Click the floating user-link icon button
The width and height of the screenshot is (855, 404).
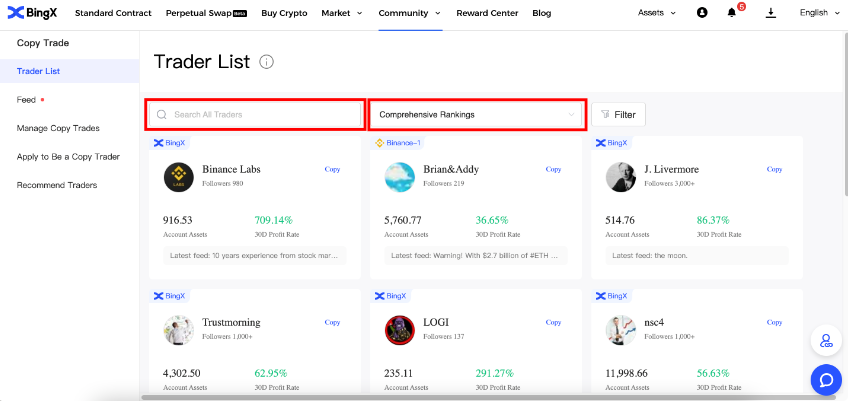(826, 340)
